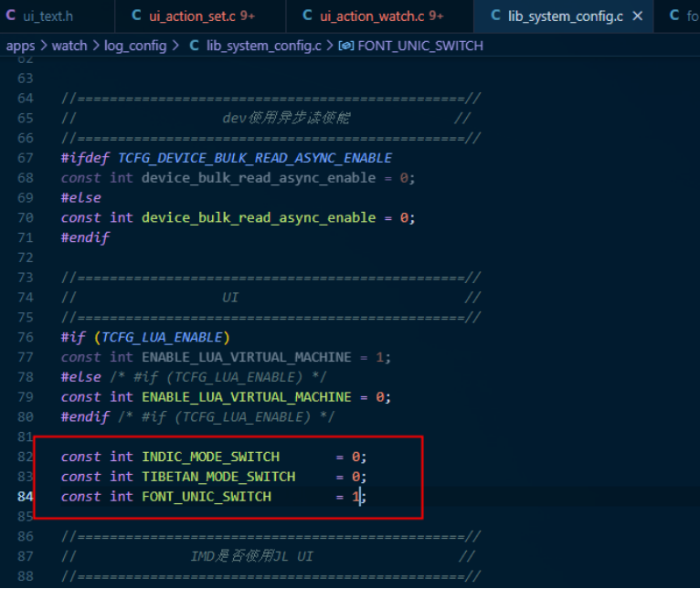700x589 pixels.
Task: Click the 'IMD...JL UI' comment on line 87
Action: tap(252, 556)
